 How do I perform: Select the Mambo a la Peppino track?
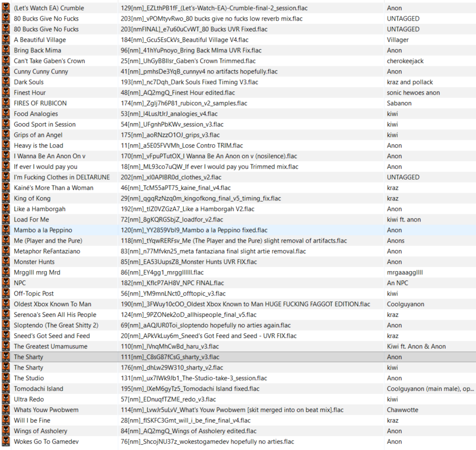tap(43, 230)
